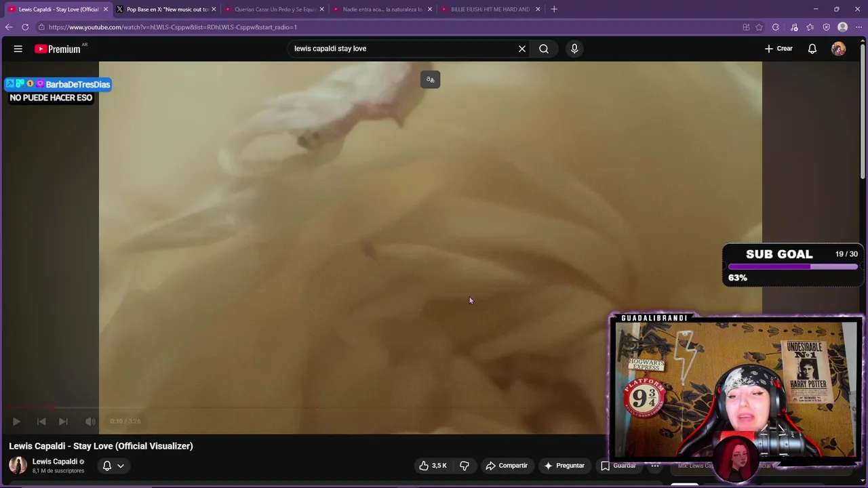Like the video with 3,5 K

433,466
